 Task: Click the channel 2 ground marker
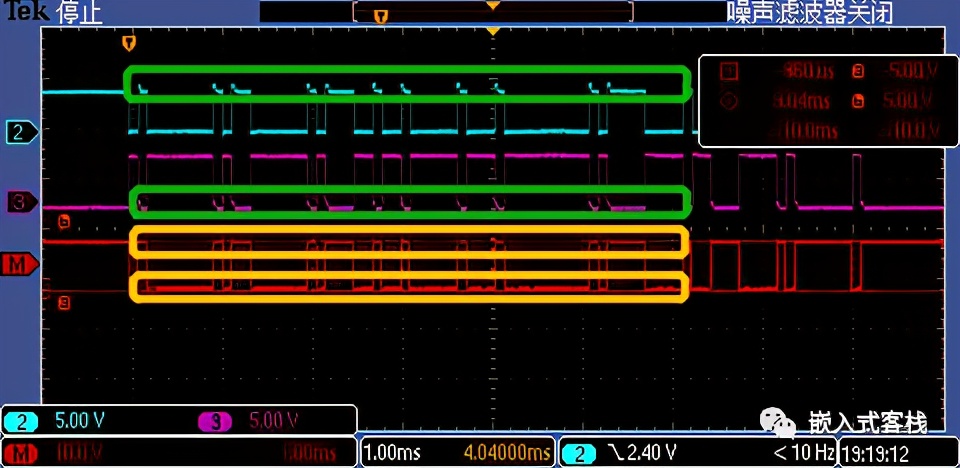(20, 132)
